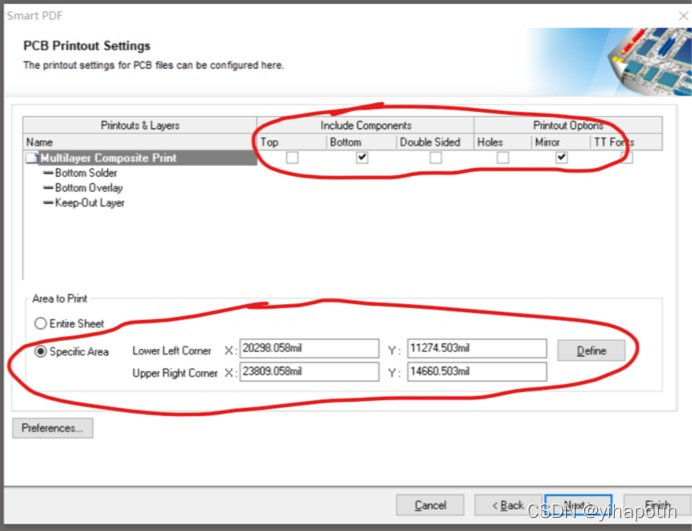Click the Printouts & Layers header

click(139, 125)
